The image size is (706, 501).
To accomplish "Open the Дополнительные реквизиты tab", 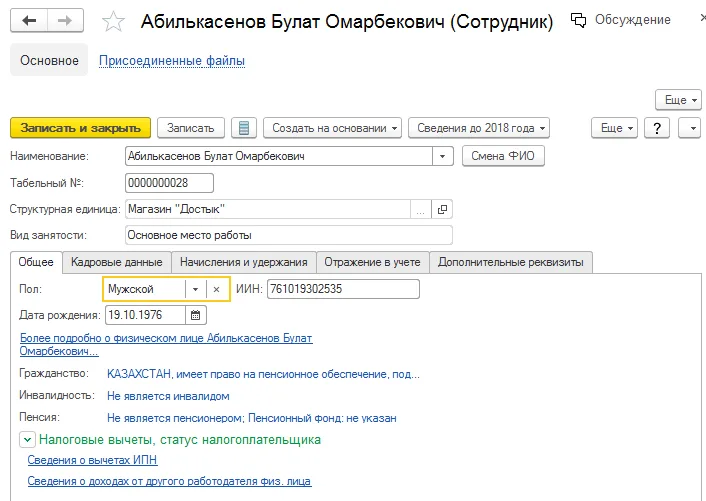I will 511,262.
